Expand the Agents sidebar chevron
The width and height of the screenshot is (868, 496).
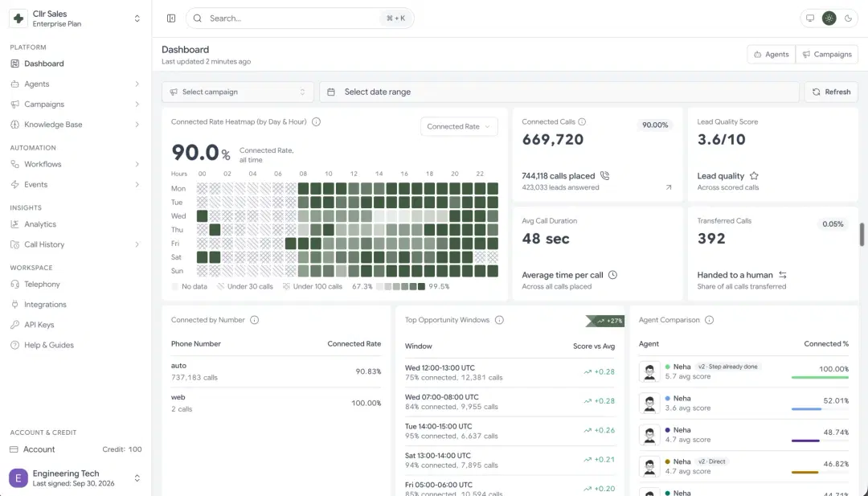pos(137,84)
